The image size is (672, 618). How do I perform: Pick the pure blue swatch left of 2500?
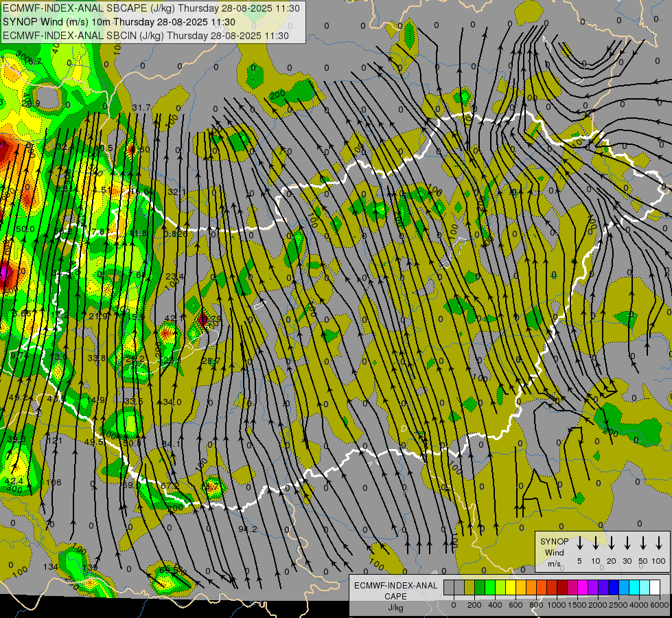point(613,588)
